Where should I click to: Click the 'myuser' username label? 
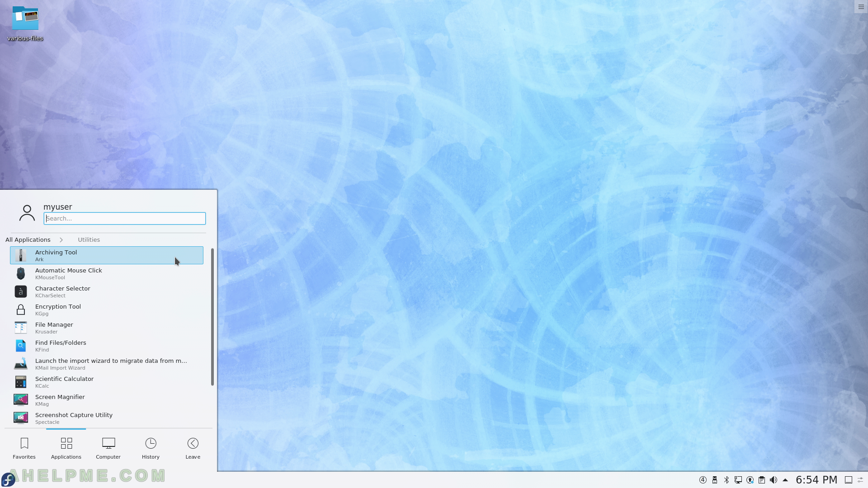coord(58,207)
